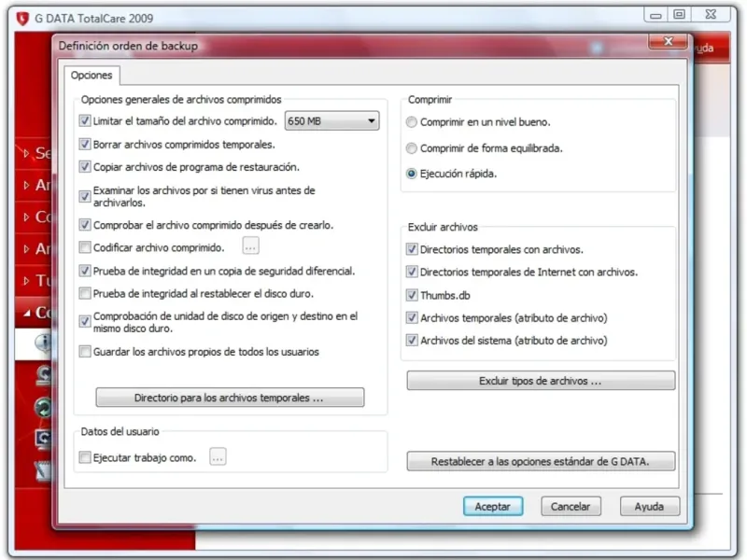Image resolution: width=747 pixels, height=560 pixels.
Task: Click the Cancelar button
Action: [571, 506]
